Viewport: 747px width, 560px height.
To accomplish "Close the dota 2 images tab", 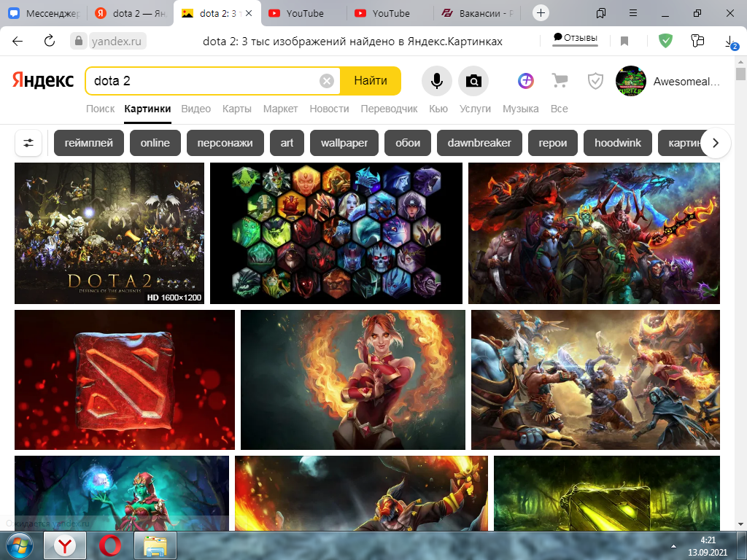I will tap(249, 13).
